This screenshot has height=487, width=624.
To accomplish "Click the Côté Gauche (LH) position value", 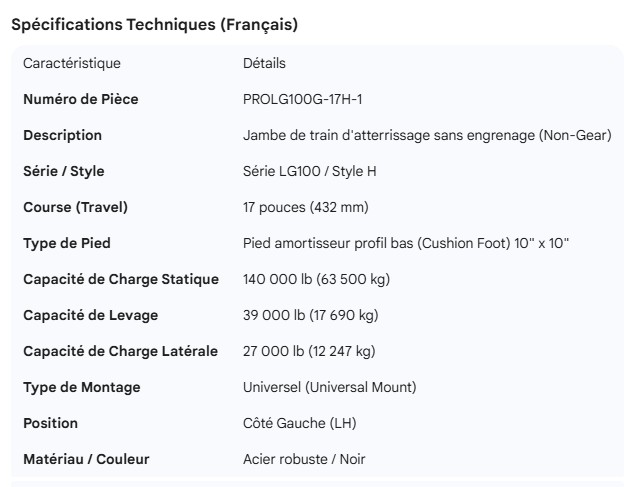I will 300,423.
